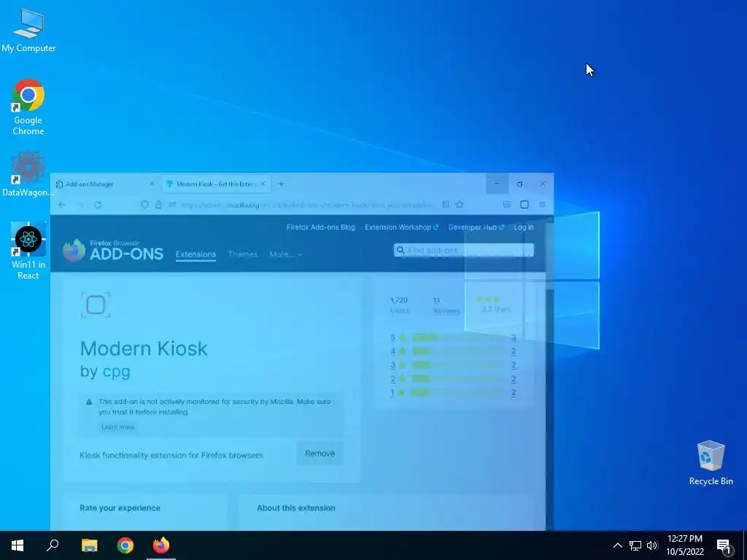Open the My Computer desktop icon
This screenshot has width=747, height=560.
click(x=28, y=29)
